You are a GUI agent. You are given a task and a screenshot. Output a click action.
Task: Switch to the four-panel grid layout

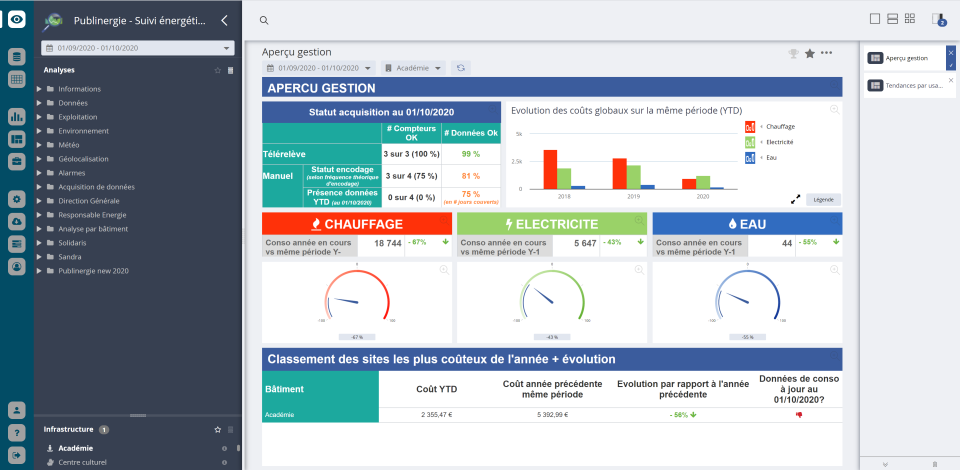pyautogui.click(x=909, y=19)
